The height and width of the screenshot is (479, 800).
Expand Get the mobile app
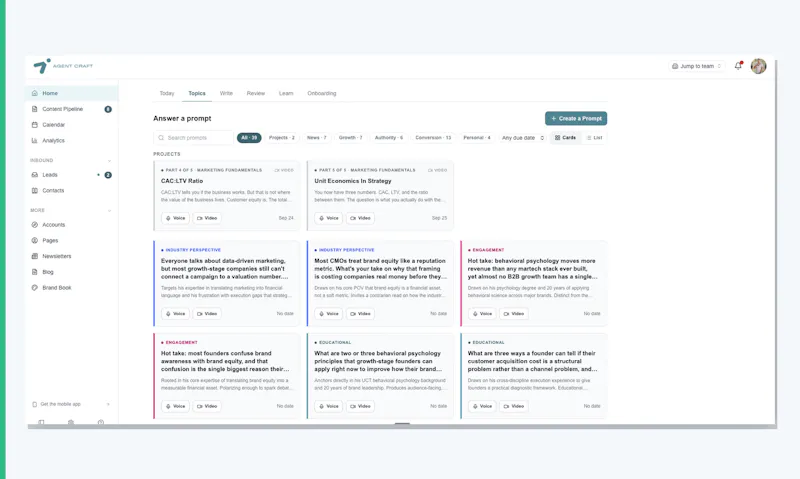[x=71, y=405]
